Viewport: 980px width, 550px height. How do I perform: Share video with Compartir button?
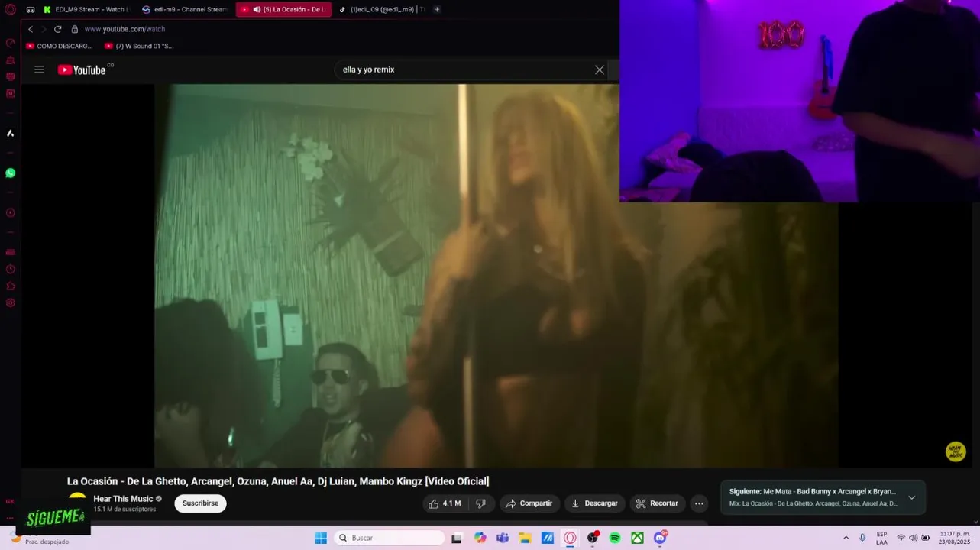click(x=529, y=503)
